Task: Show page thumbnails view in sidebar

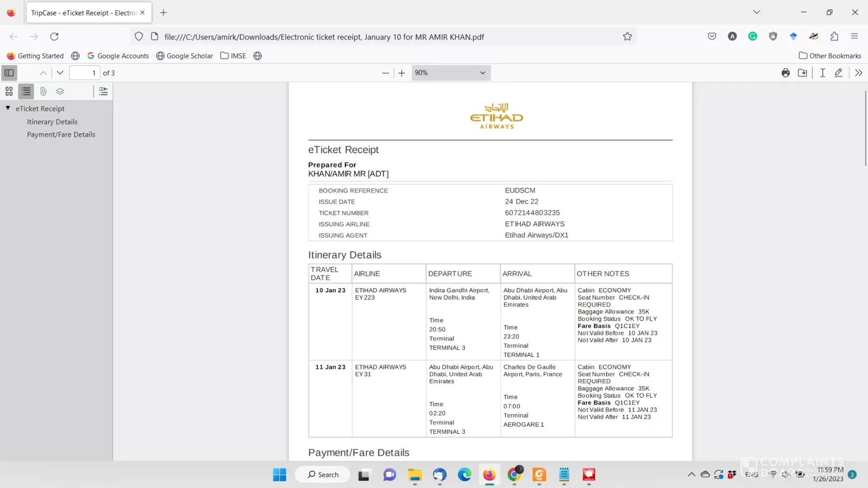Action: pyautogui.click(x=9, y=91)
